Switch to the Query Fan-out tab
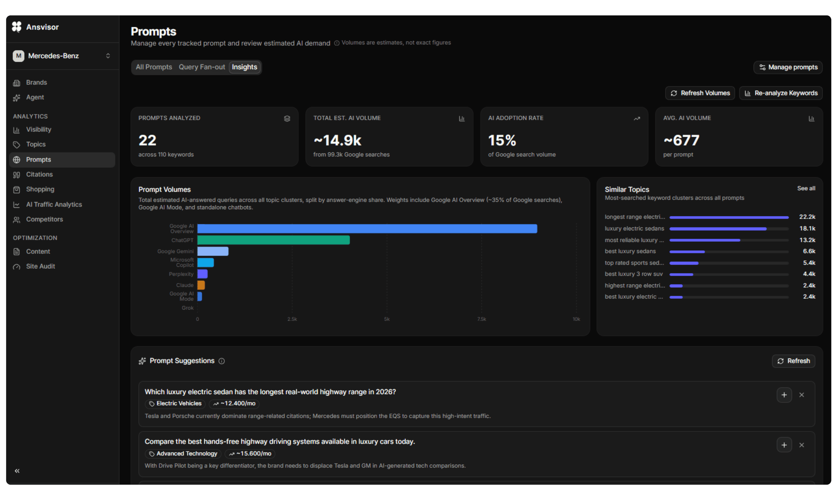Screen dimensions: 840x504 click(202, 67)
